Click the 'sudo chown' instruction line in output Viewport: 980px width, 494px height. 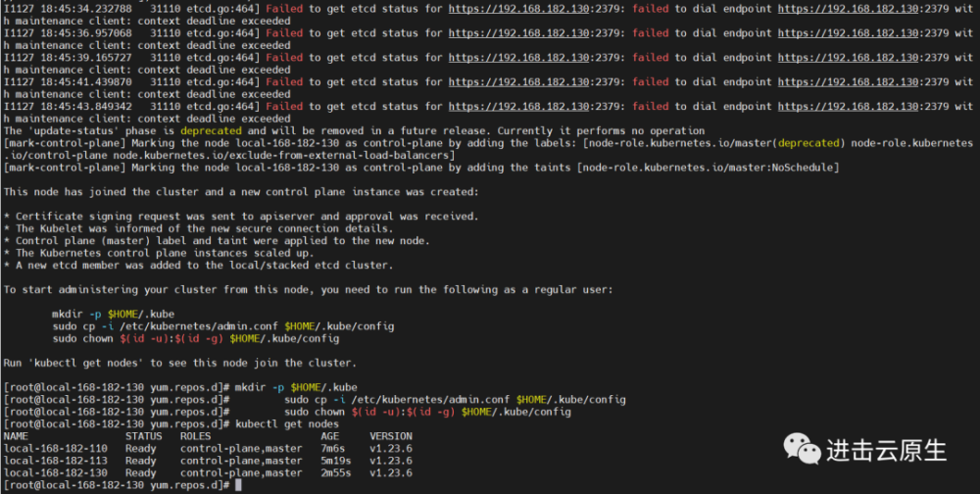(196, 338)
